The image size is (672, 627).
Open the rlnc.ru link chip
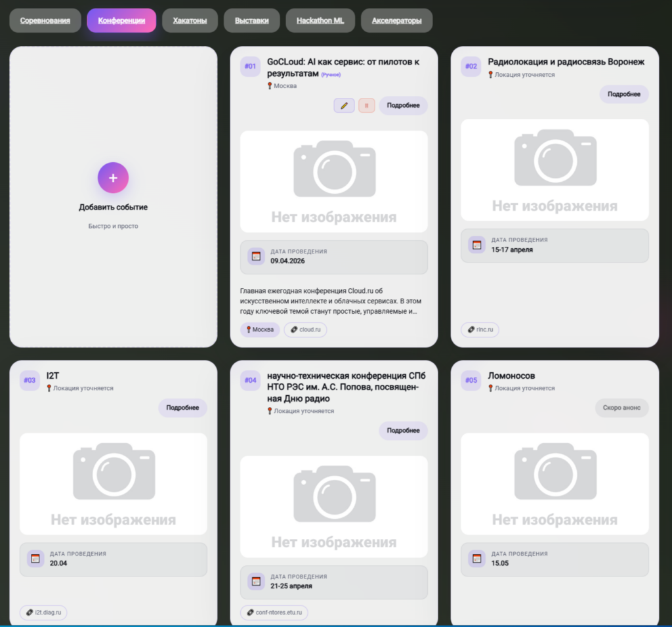click(480, 330)
